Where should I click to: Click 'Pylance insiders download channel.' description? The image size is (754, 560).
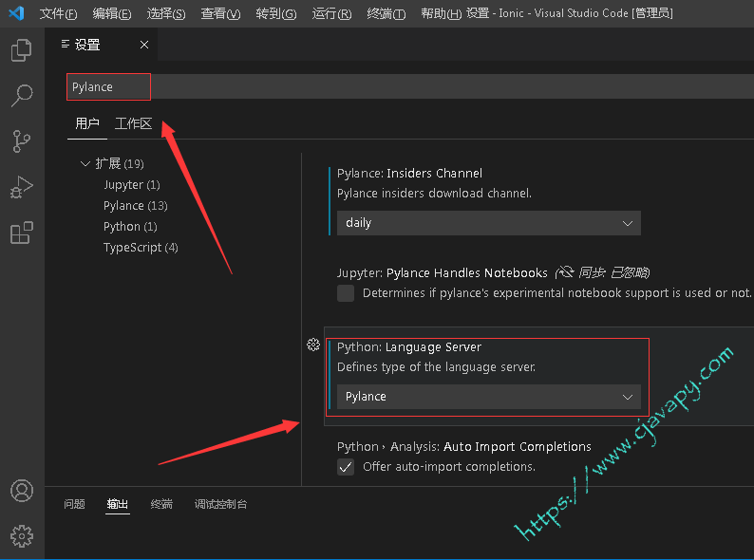click(x=434, y=194)
